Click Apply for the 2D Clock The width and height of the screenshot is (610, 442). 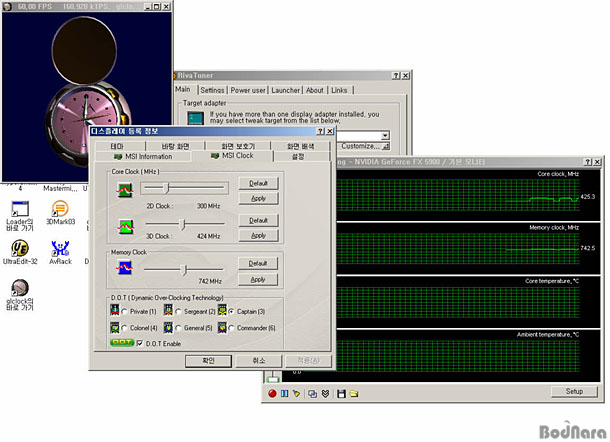click(x=258, y=198)
